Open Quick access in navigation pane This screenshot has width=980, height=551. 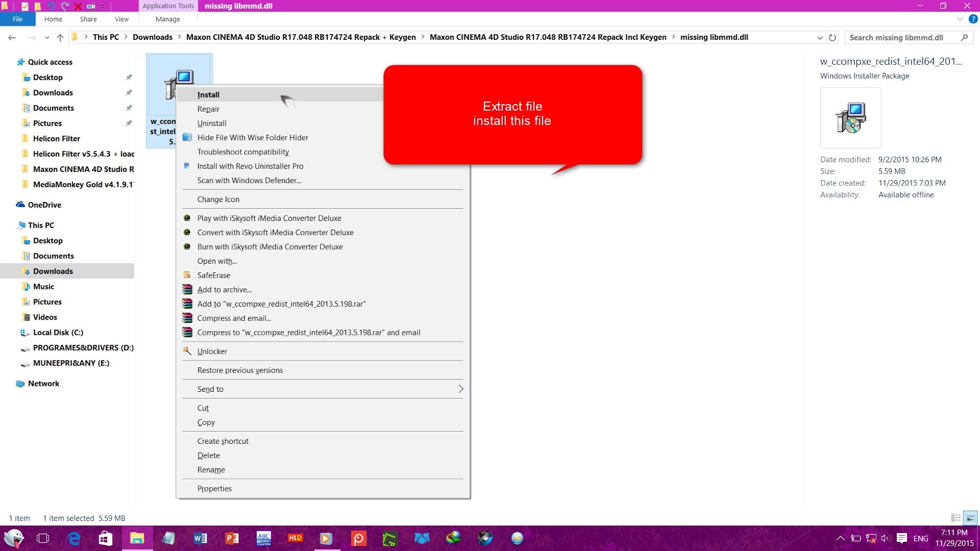point(50,62)
